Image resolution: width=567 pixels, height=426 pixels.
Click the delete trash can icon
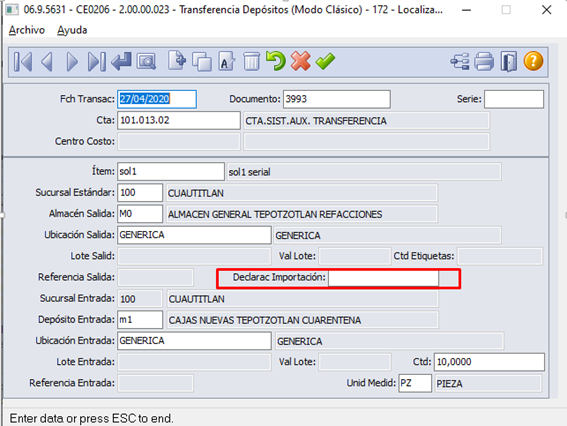pos(251,61)
